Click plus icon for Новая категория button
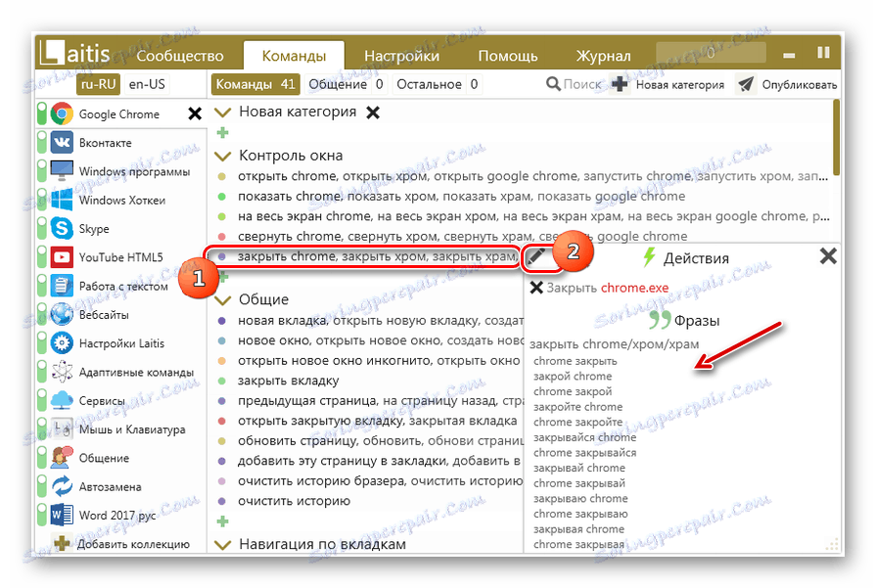The image size is (876, 588). 620,84
